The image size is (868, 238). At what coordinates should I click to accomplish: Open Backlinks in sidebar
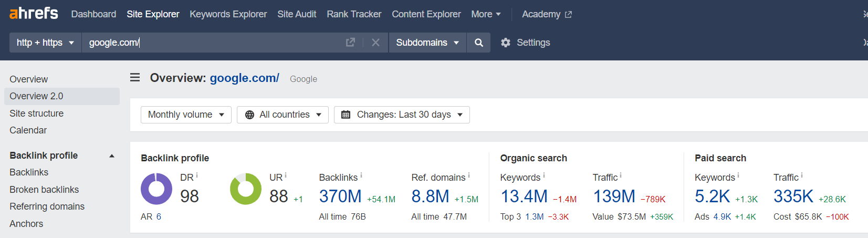(29, 172)
